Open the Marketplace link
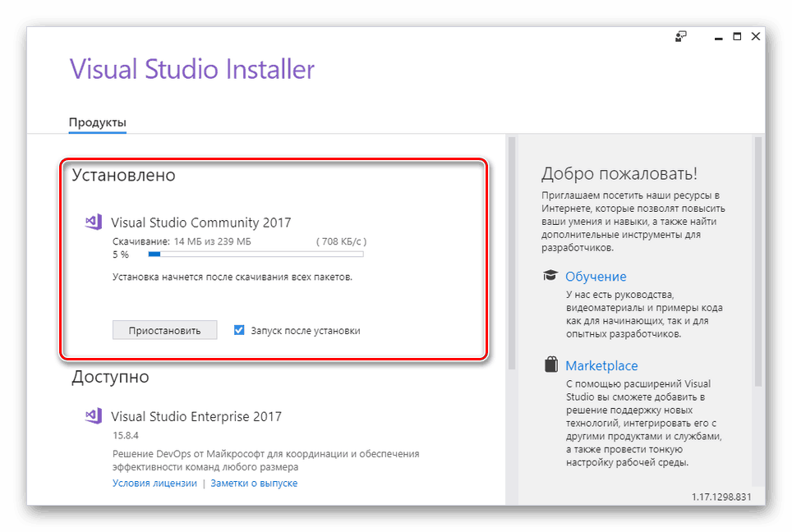 pos(601,365)
